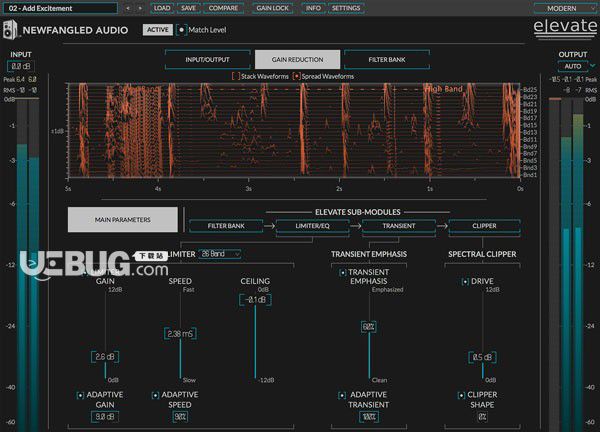Image resolution: width=600 pixels, height=432 pixels.
Task: Open SETTINGS
Action: (346, 8)
